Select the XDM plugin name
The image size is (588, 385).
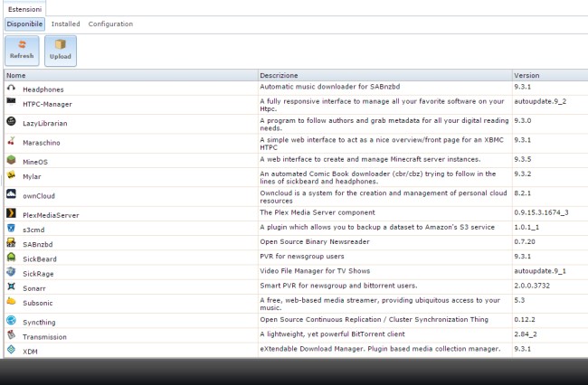coord(30,352)
